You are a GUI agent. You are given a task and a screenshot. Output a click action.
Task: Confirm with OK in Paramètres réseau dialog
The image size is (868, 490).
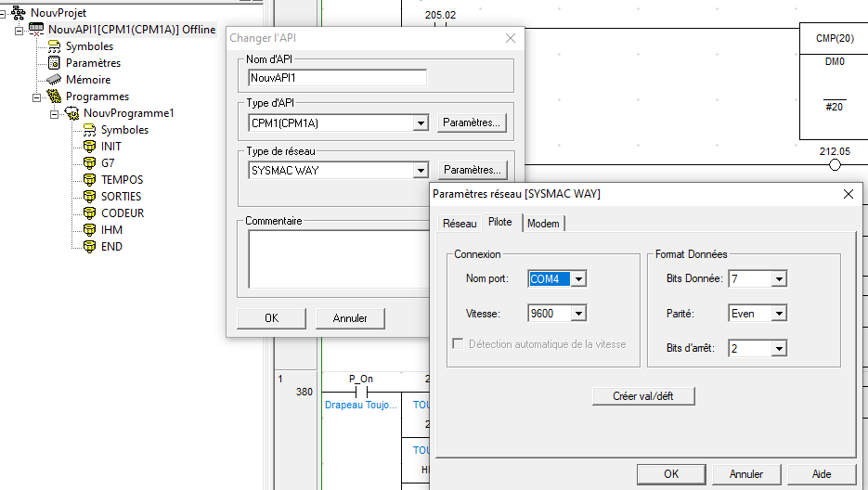click(671, 474)
